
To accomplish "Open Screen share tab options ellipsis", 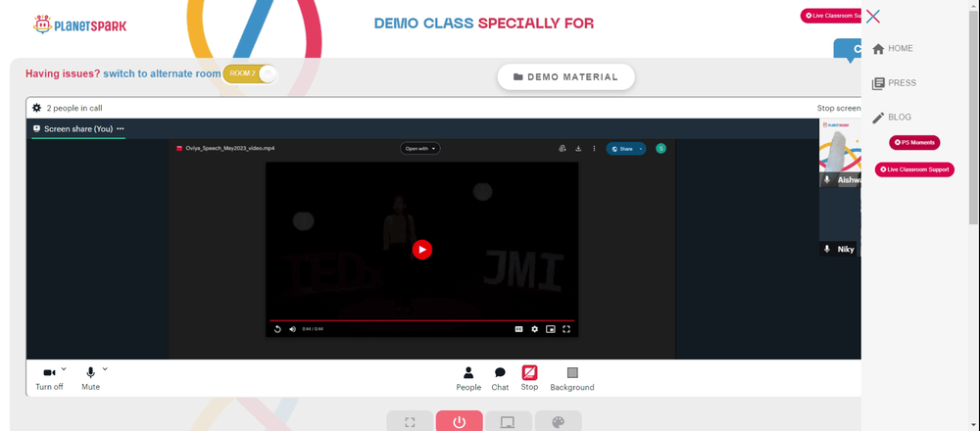I will [x=120, y=128].
